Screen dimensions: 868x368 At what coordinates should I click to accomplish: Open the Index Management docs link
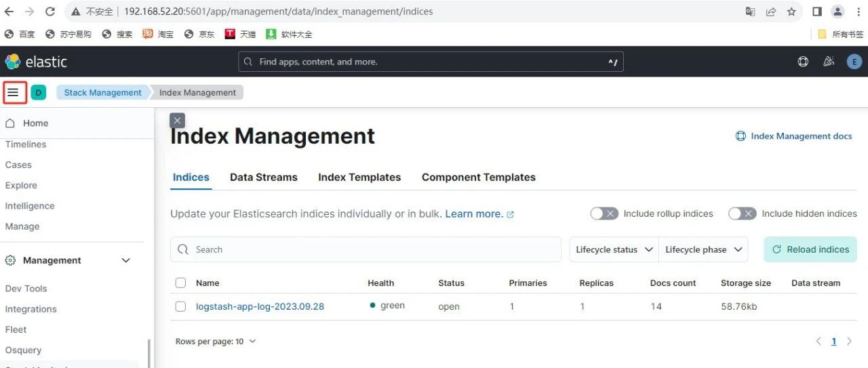tap(794, 136)
